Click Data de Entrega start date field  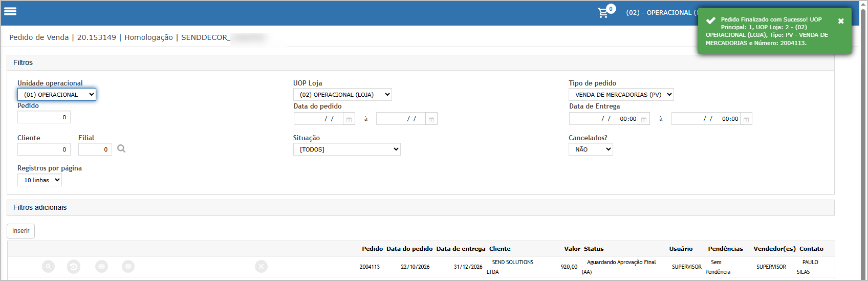[603, 119]
